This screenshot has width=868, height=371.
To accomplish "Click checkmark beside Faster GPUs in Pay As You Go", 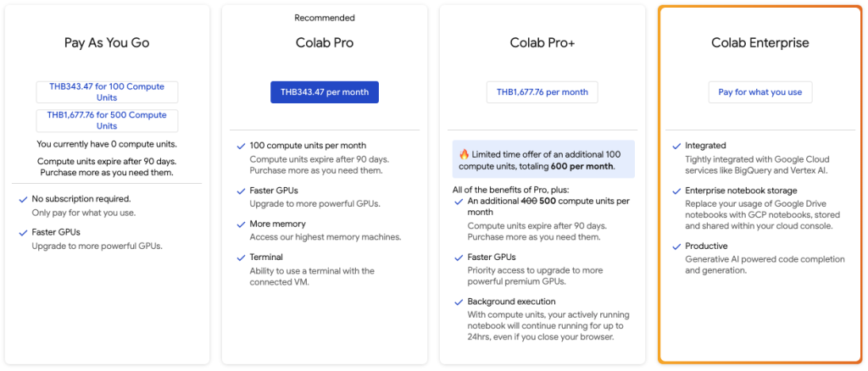I will pos(23,232).
